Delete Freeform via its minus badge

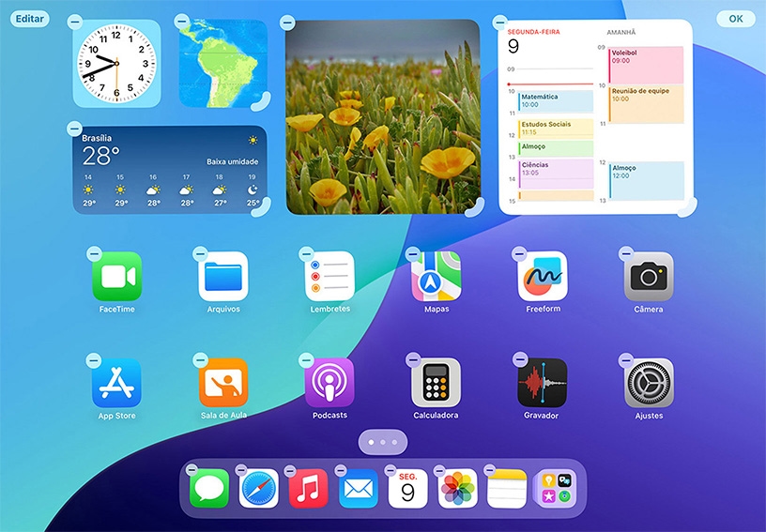pyautogui.click(x=519, y=253)
